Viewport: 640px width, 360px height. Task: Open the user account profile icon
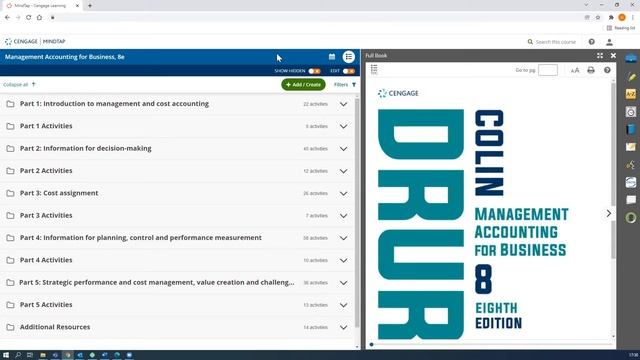[x=609, y=42]
